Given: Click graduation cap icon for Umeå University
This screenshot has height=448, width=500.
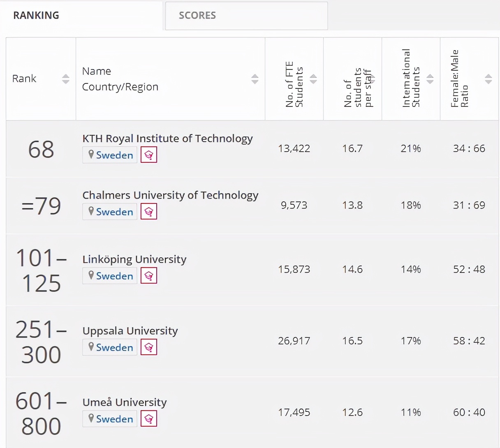Looking at the screenshot, I should point(149,419).
